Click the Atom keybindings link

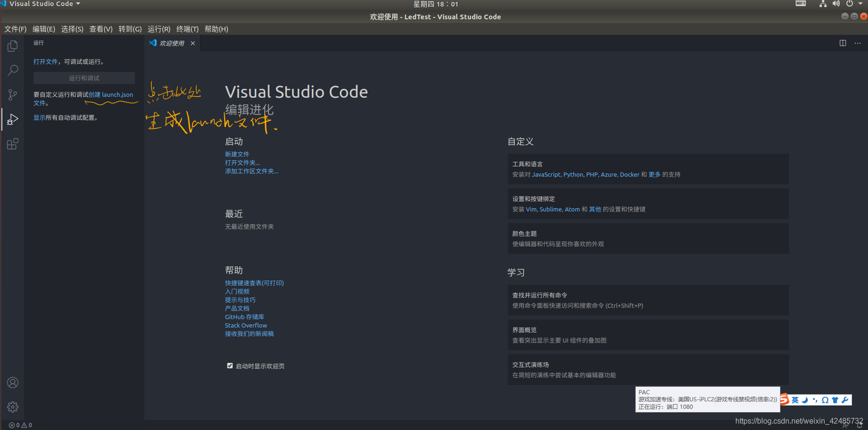[x=572, y=209]
